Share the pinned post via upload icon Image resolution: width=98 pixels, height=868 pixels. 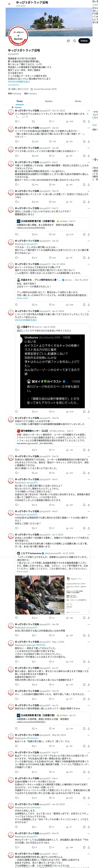[89, 121]
